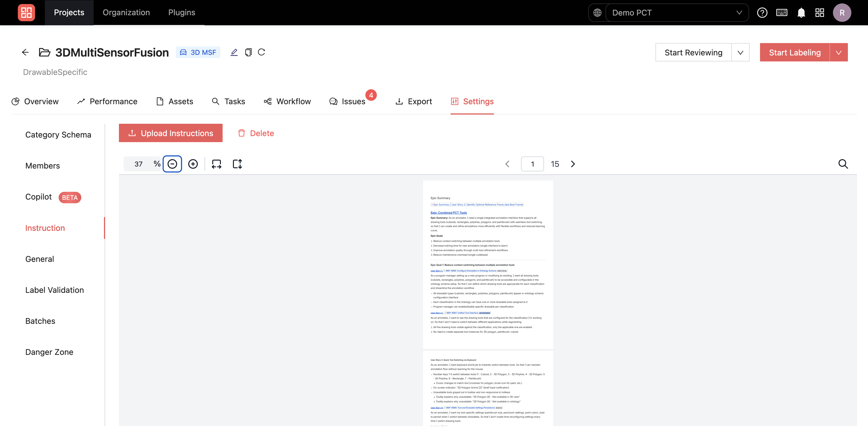Click the fit to width icon
This screenshot has width=868, height=441.
(x=216, y=164)
